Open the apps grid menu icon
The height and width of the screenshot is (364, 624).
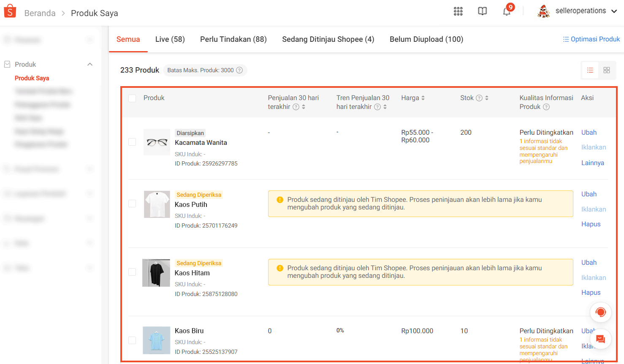point(458,11)
